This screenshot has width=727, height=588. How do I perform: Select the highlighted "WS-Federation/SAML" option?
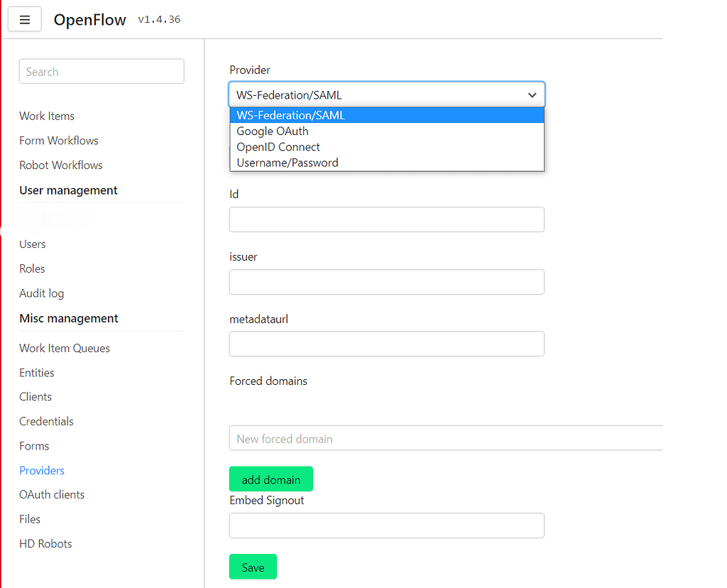[x=290, y=114]
